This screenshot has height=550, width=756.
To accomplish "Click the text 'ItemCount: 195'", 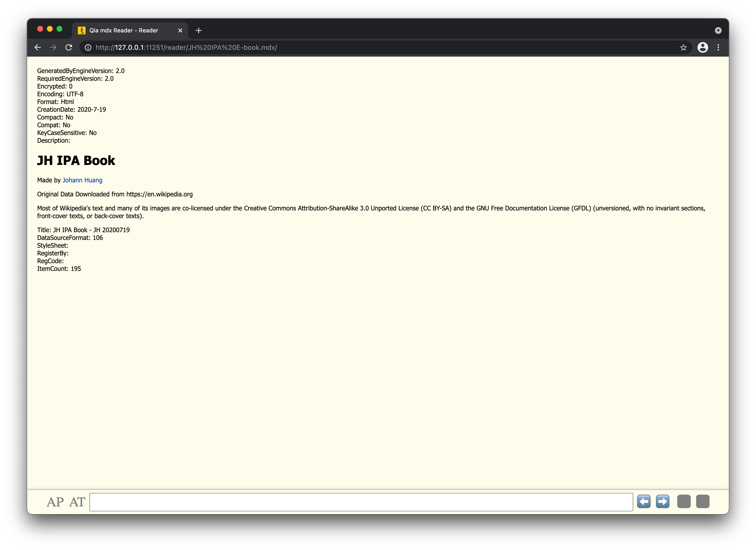I will click(59, 269).
